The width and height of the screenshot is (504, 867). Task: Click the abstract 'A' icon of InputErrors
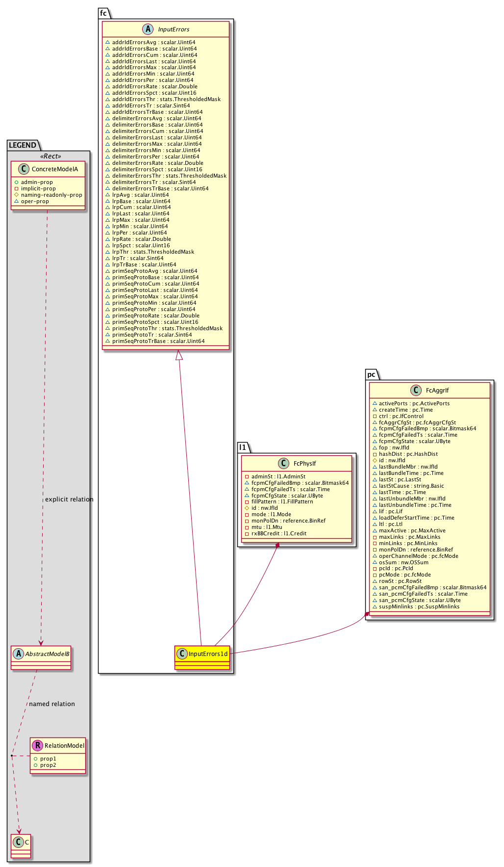148,29
